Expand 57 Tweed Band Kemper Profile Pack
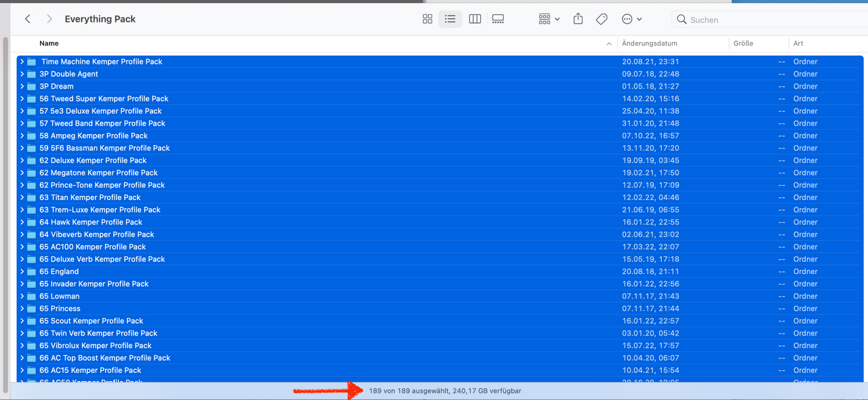 tap(22, 123)
